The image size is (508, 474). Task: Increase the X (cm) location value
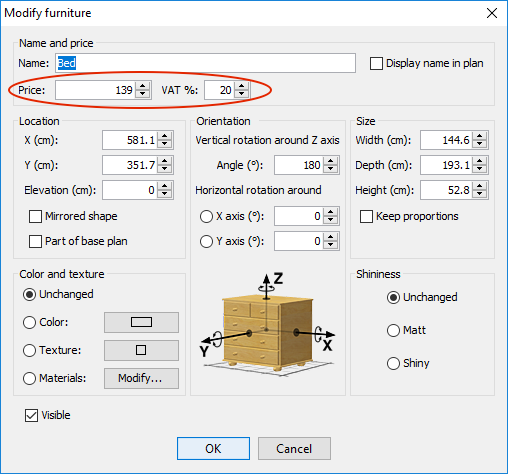click(165, 136)
